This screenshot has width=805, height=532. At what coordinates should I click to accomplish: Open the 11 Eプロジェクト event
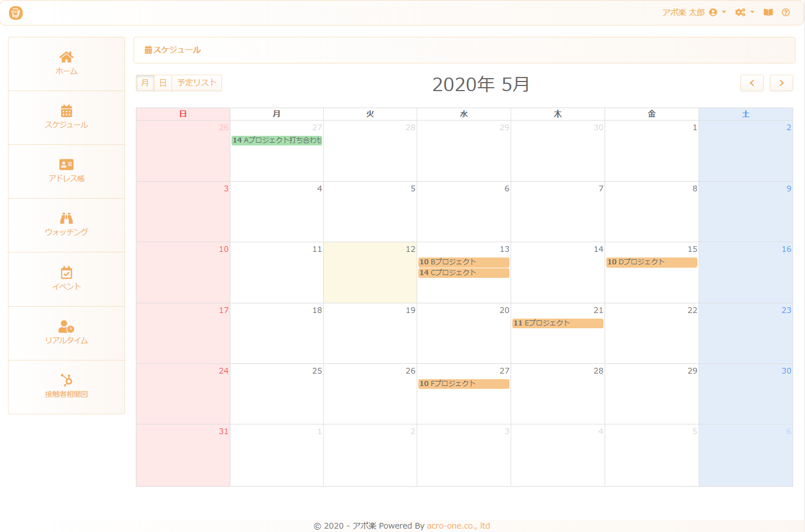558,323
